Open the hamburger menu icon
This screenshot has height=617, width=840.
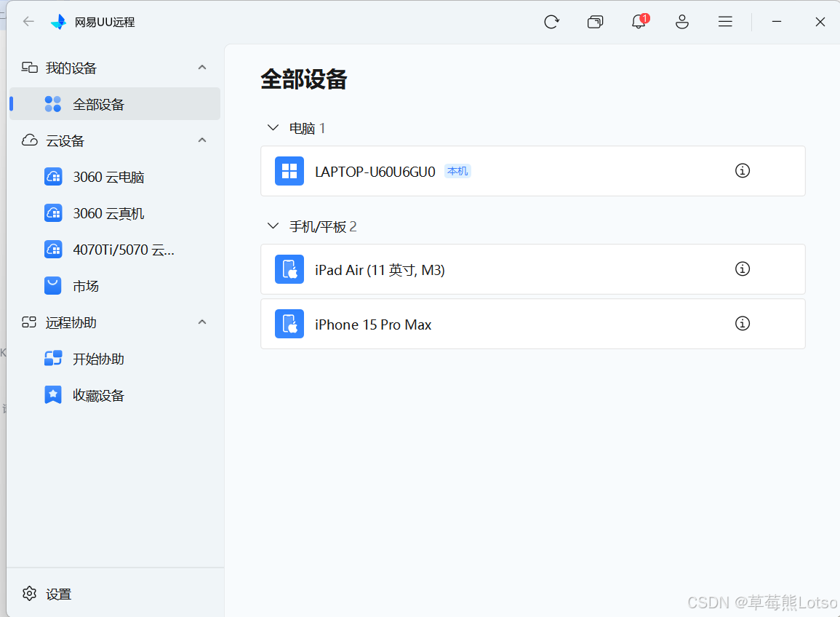pyautogui.click(x=725, y=21)
